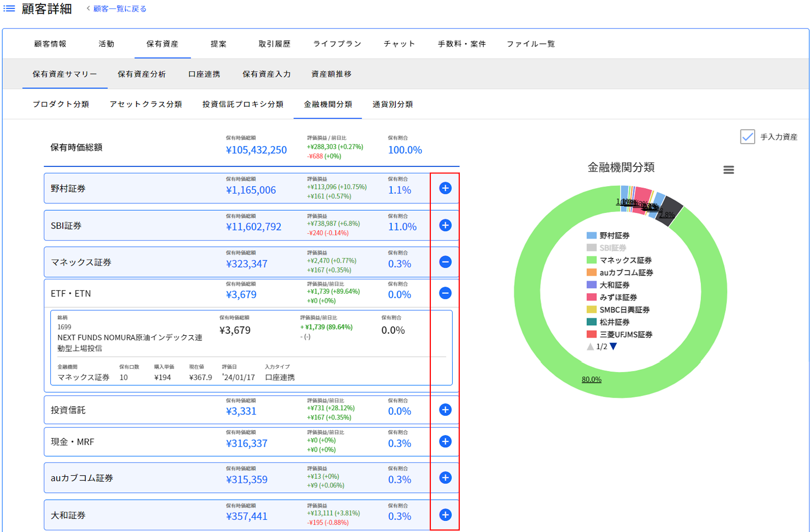Select the ¥105,432,250 total value
The image size is (812, 532).
click(256, 150)
